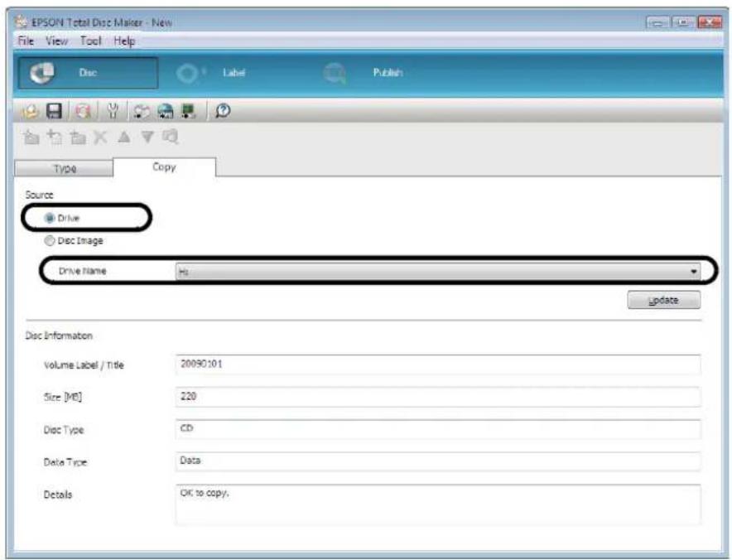
Task: Switch to the Copy tab
Action: coord(164,167)
